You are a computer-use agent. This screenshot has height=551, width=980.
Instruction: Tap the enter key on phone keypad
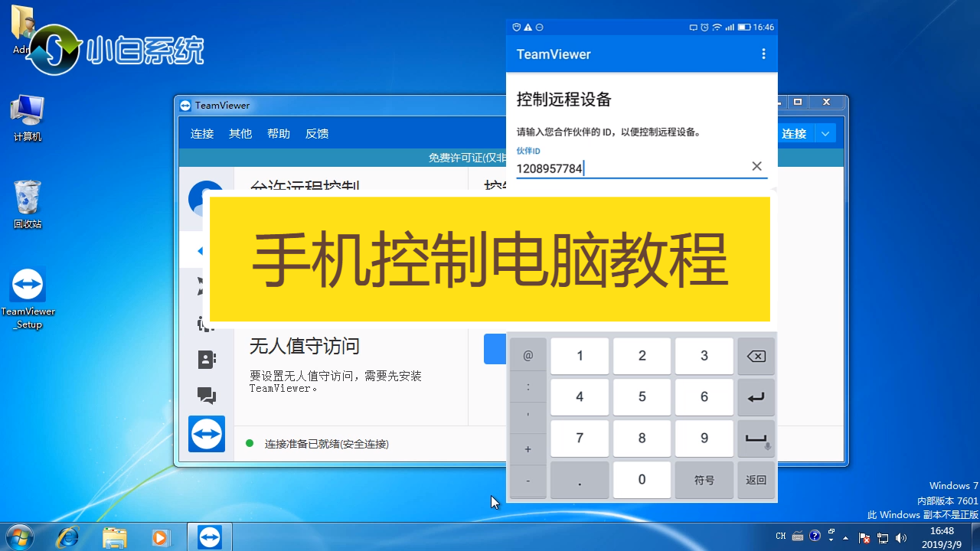(x=756, y=397)
